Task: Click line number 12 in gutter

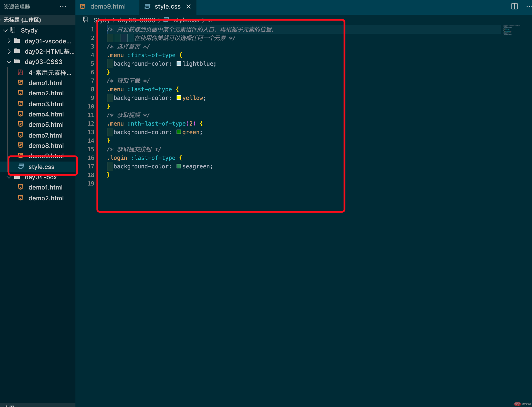Action: (91, 124)
